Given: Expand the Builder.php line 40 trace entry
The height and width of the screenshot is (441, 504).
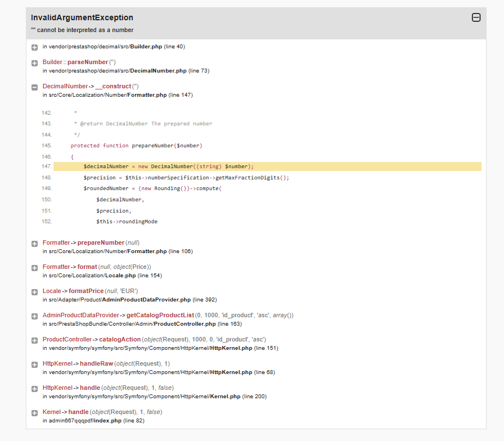Looking at the screenshot, I should click(35, 47).
